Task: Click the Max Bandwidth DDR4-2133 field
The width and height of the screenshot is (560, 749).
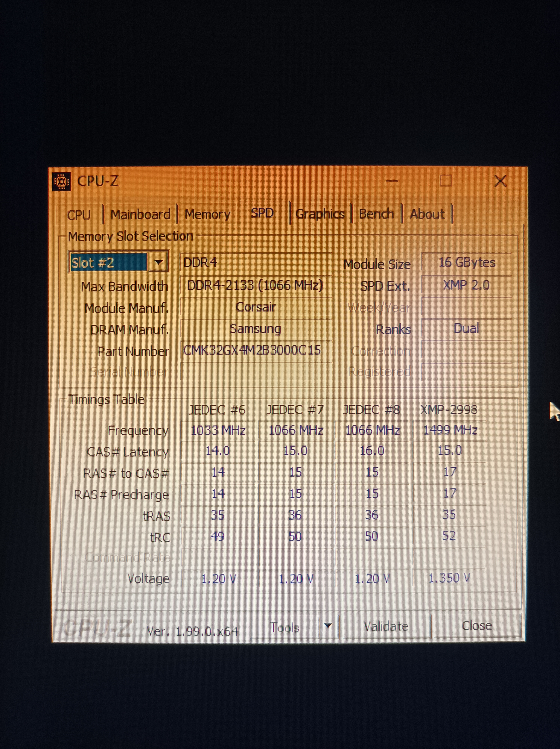Action: point(255,285)
